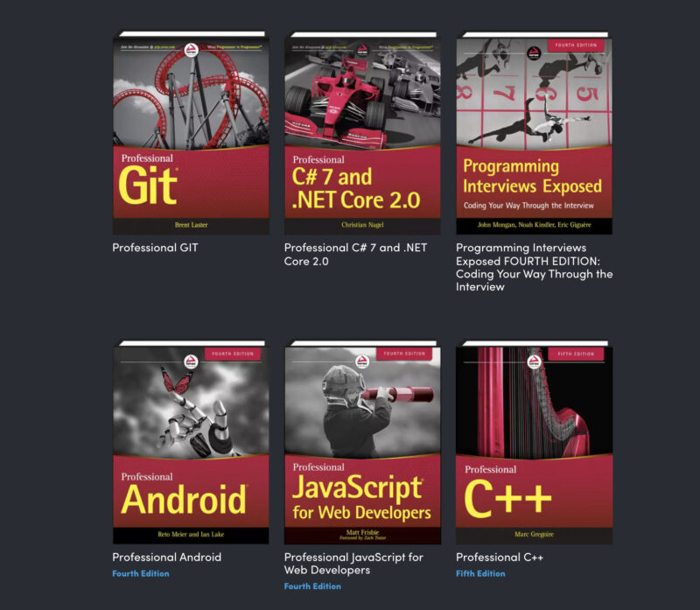Click the Wrox logo on the Android cover
This screenshot has width=700, height=610.
pyautogui.click(x=191, y=359)
